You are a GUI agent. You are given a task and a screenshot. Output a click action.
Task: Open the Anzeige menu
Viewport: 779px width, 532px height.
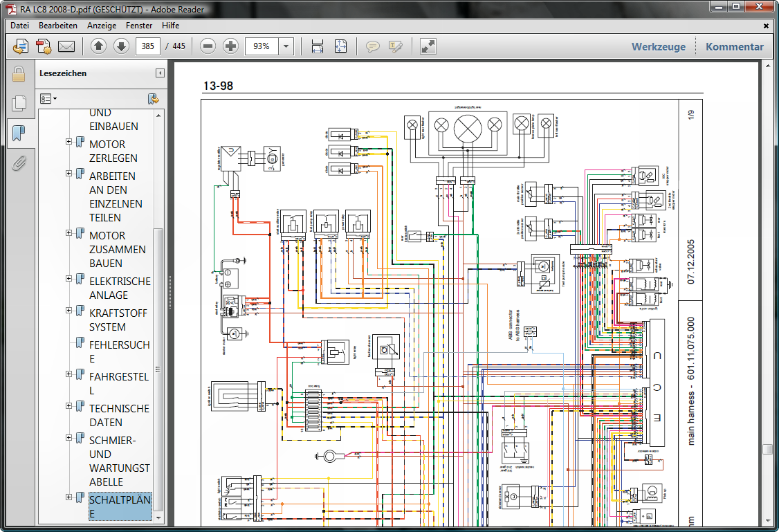coord(101,26)
